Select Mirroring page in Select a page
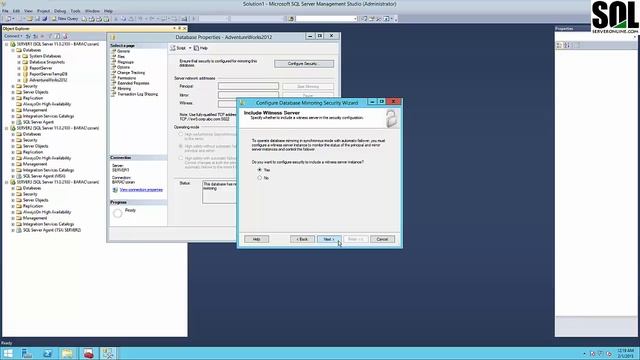640x360 pixels. coord(124,89)
